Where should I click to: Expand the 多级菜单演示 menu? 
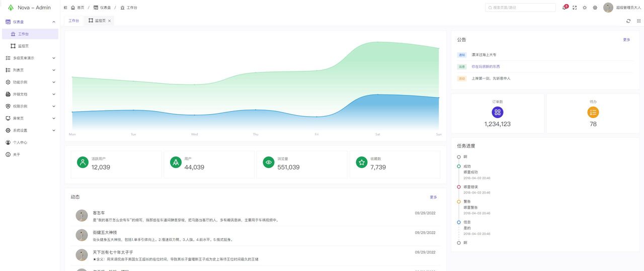click(x=30, y=58)
